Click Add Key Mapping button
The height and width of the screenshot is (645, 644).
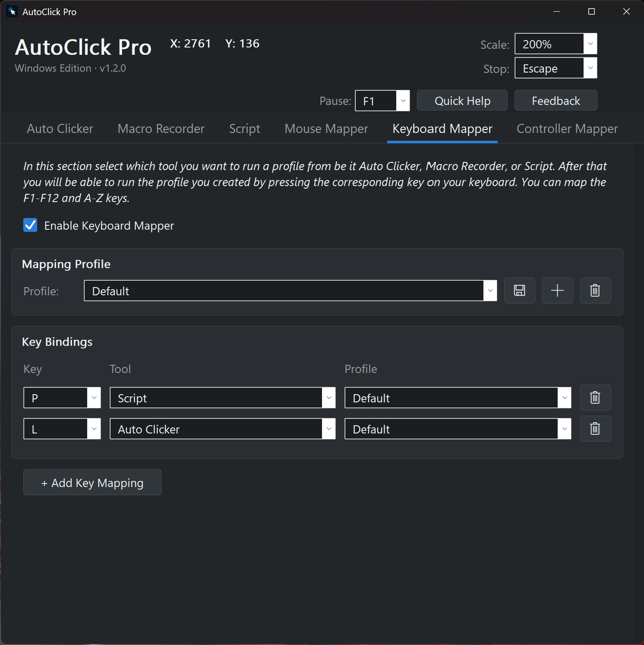tap(92, 482)
